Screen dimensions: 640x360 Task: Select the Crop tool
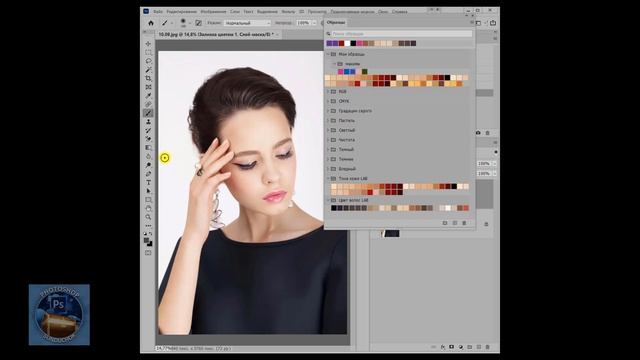pos(148,78)
